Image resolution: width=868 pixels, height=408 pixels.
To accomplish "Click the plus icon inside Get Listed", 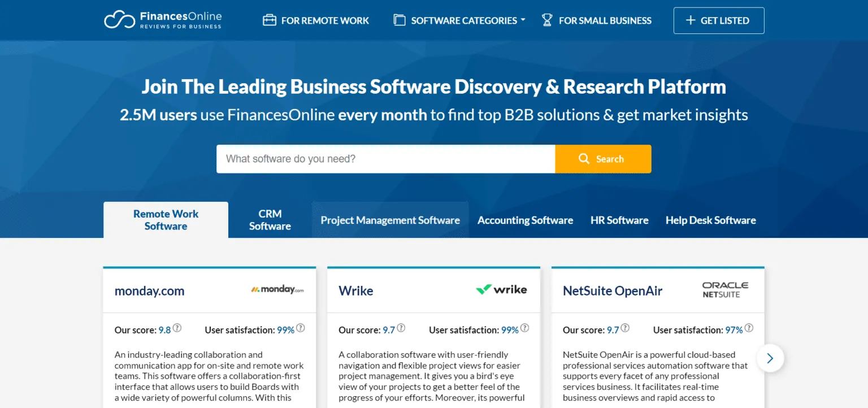I will coord(690,20).
